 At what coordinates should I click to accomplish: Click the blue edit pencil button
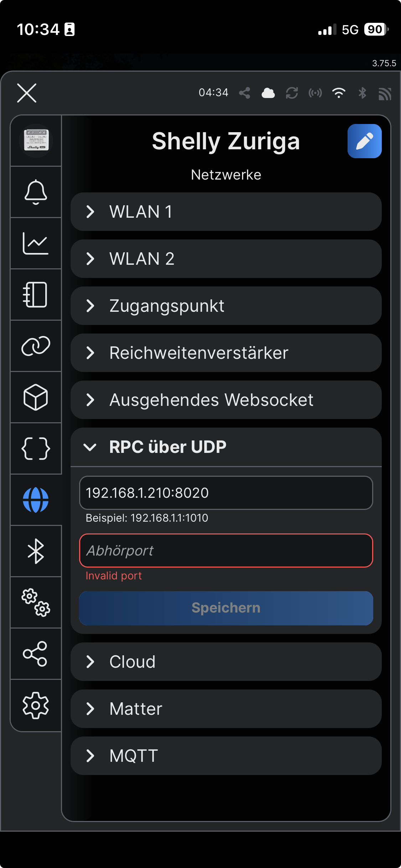click(364, 141)
